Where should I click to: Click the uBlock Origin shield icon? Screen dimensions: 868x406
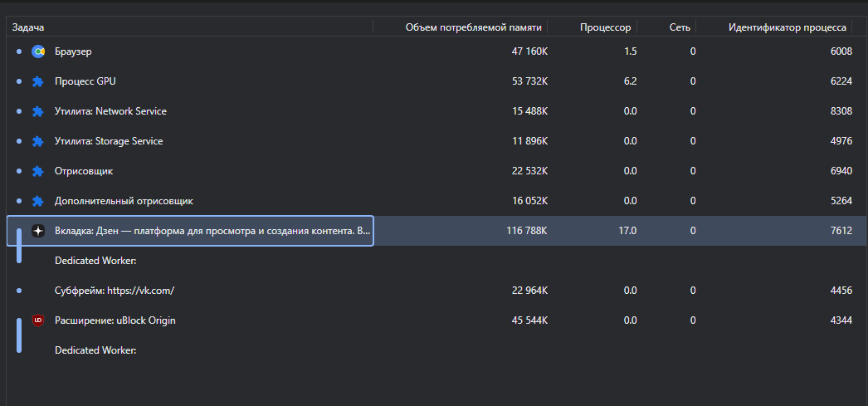click(x=37, y=320)
